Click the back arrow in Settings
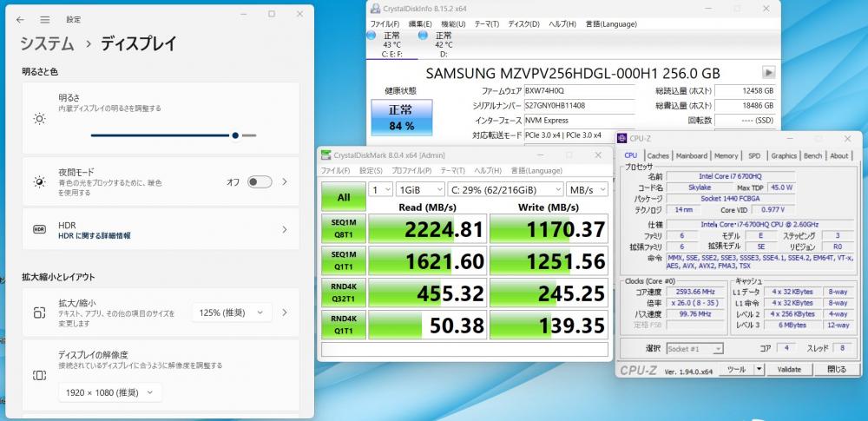 [20, 19]
